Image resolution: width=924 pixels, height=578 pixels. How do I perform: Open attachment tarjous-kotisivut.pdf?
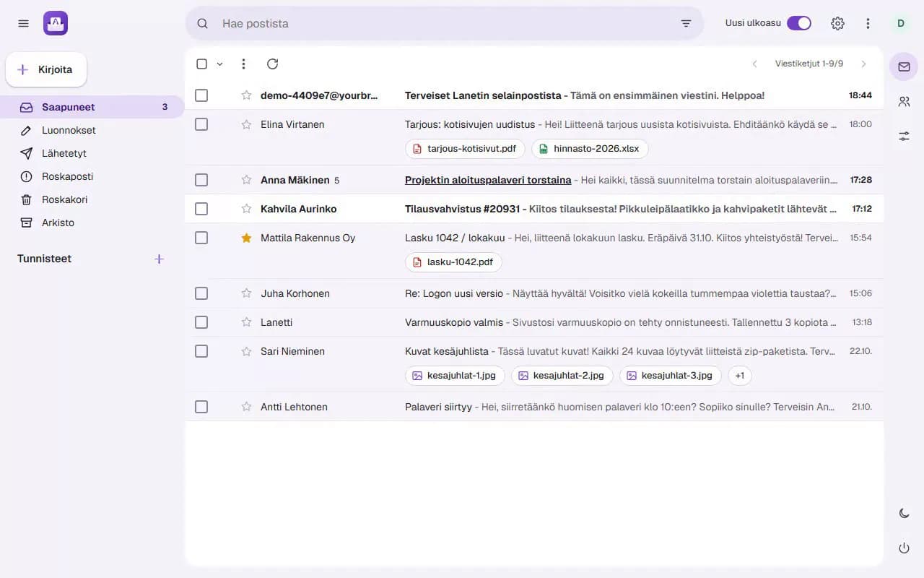tap(465, 149)
